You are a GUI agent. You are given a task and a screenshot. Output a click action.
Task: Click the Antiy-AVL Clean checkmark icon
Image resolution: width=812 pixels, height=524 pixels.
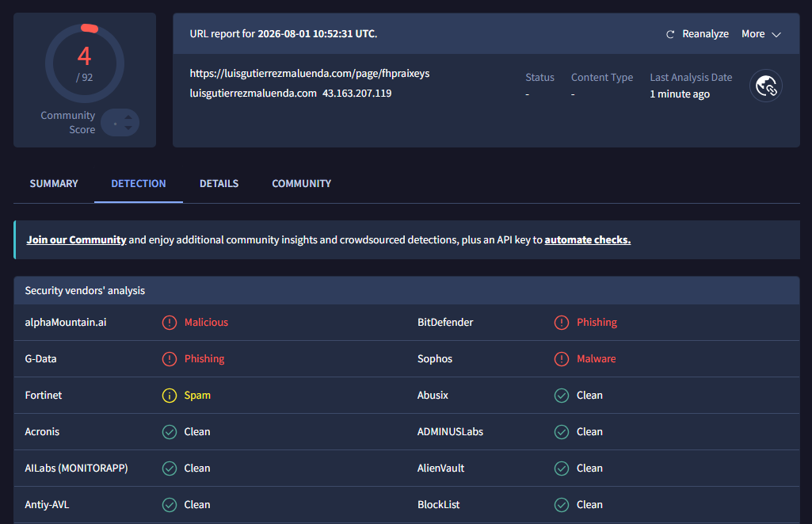[x=170, y=504]
